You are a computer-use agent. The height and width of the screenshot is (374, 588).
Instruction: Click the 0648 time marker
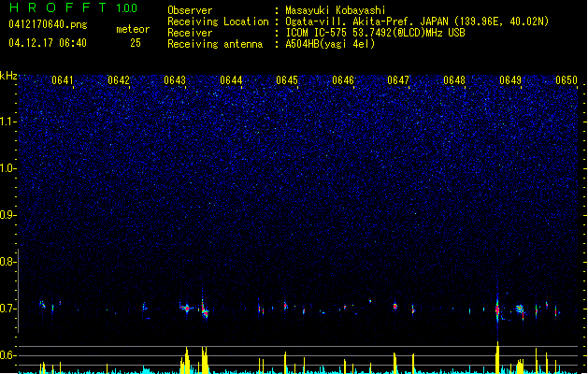(x=454, y=80)
